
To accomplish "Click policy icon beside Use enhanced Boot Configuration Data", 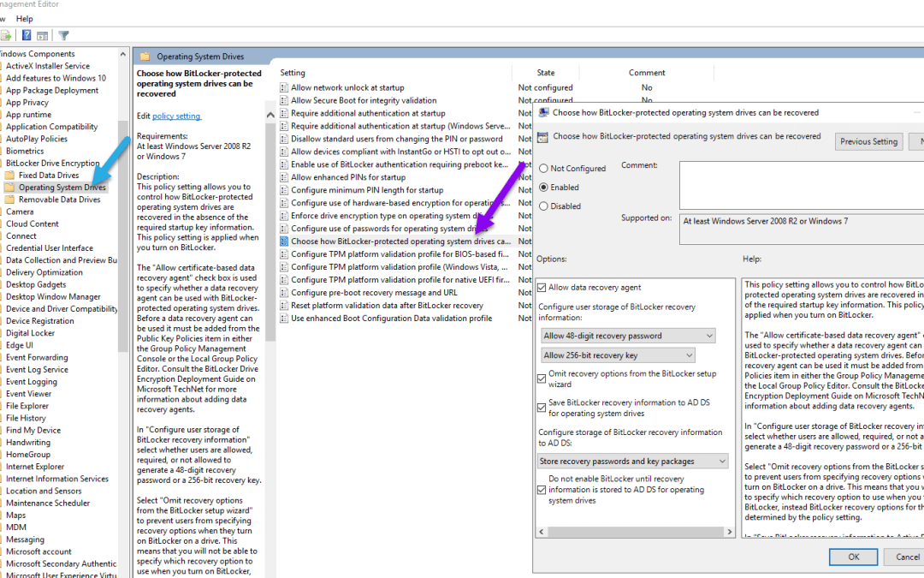I will 284,318.
